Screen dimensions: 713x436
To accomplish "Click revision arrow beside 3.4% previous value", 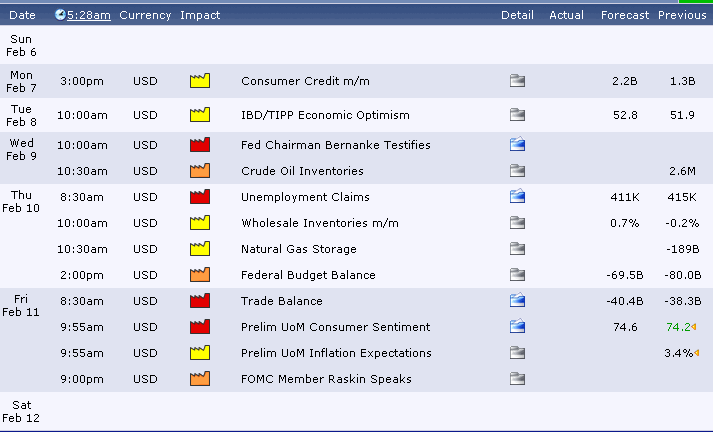I will coord(697,353).
